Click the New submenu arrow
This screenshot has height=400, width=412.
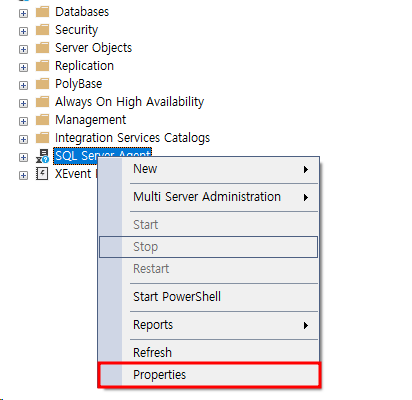(x=306, y=170)
